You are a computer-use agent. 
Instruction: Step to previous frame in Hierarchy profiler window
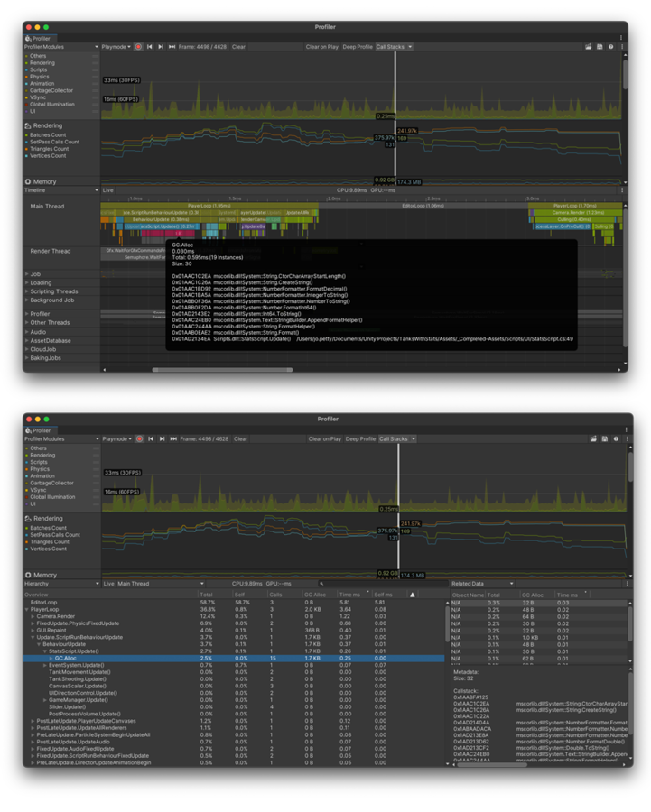(151, 439)
